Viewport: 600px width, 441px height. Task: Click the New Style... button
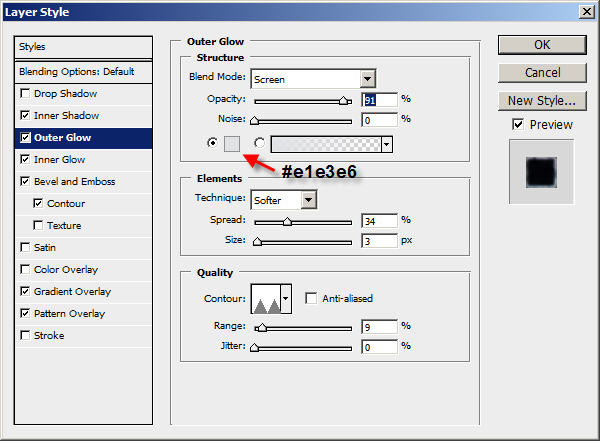tap(542, 101)
